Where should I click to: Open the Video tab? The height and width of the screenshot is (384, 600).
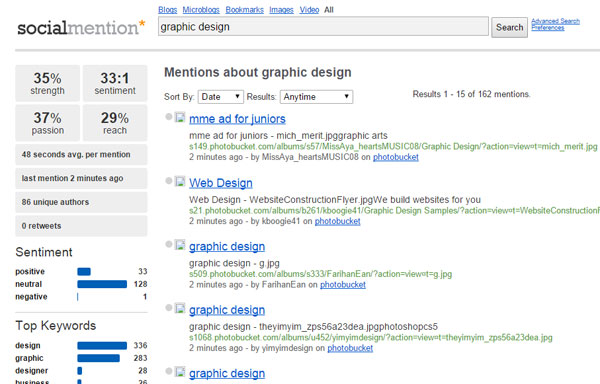click(309, 10)
